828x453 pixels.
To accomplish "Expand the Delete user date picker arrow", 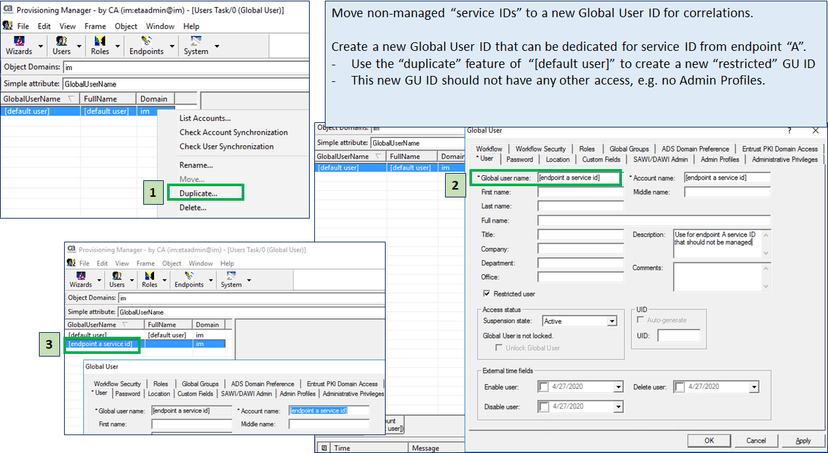I will pyautogui.click(x=756, y=385).
